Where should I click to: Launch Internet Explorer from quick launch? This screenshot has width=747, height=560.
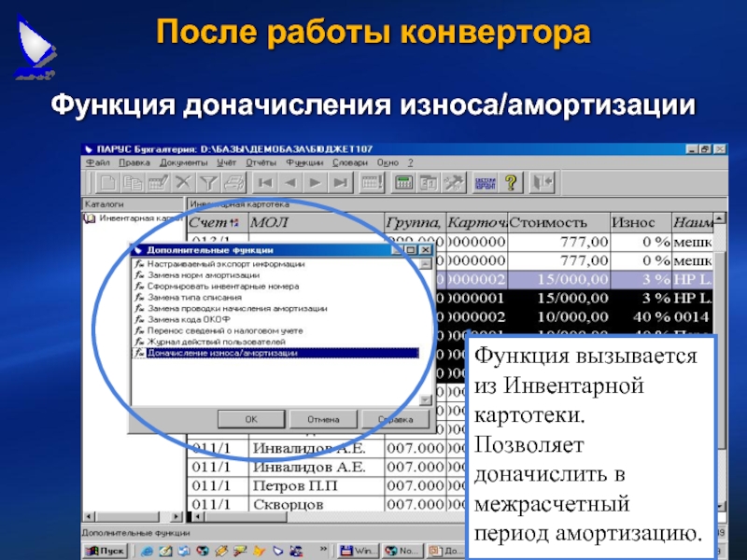148,551
